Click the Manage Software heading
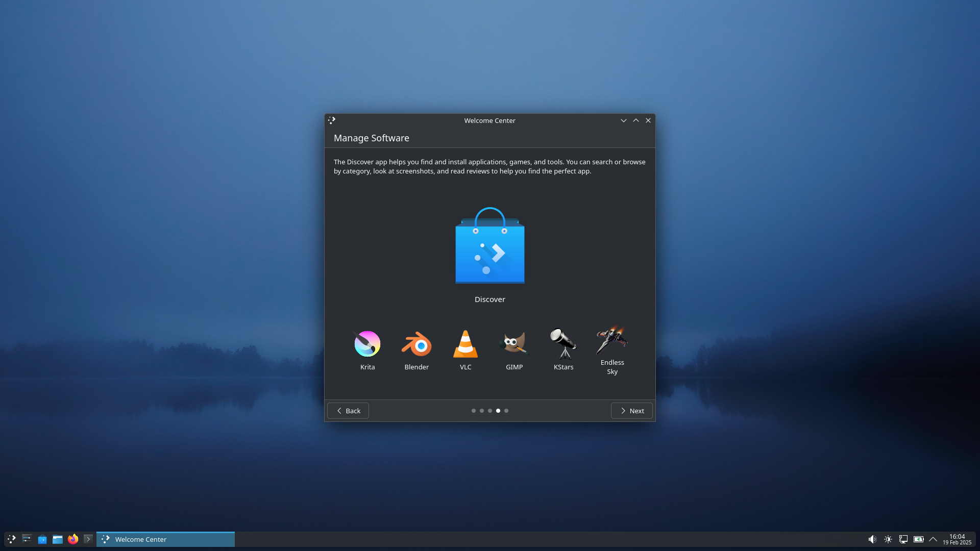Viewport: 980px width, 551px height. click(372, 138)
